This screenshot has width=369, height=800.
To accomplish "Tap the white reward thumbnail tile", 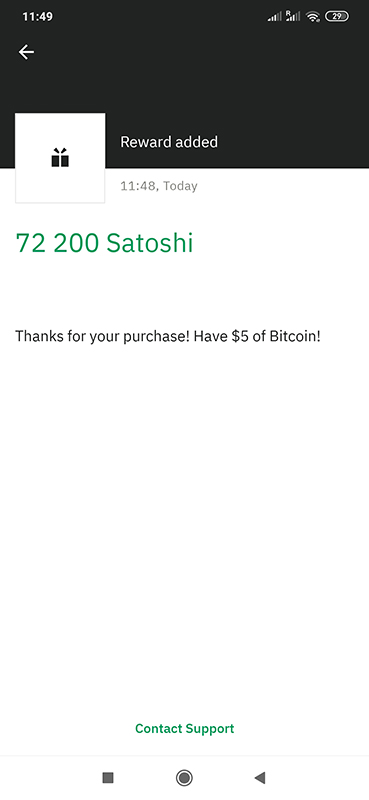I will pos(60,158).
